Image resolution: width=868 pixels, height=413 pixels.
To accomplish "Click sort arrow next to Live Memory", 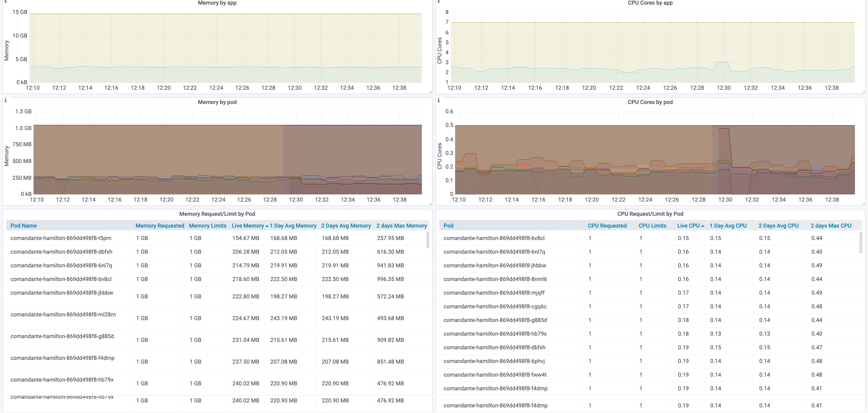I will (x=267, y=226).
